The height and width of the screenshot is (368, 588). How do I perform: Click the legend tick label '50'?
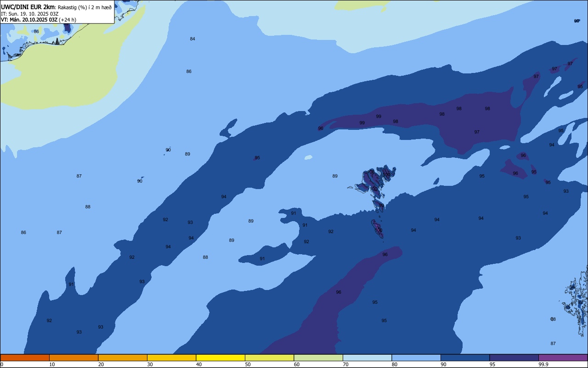(248, 364)
